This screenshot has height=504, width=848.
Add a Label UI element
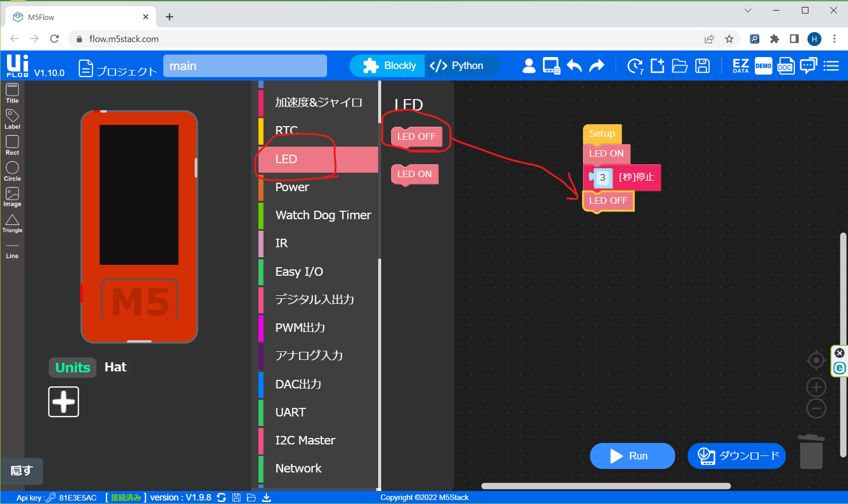coord(12,120)
